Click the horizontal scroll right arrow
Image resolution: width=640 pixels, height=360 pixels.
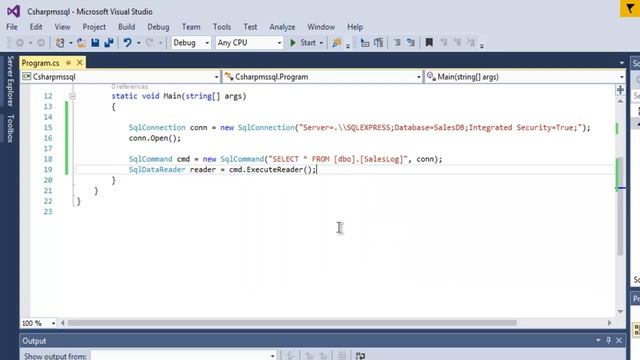(609, 323)
